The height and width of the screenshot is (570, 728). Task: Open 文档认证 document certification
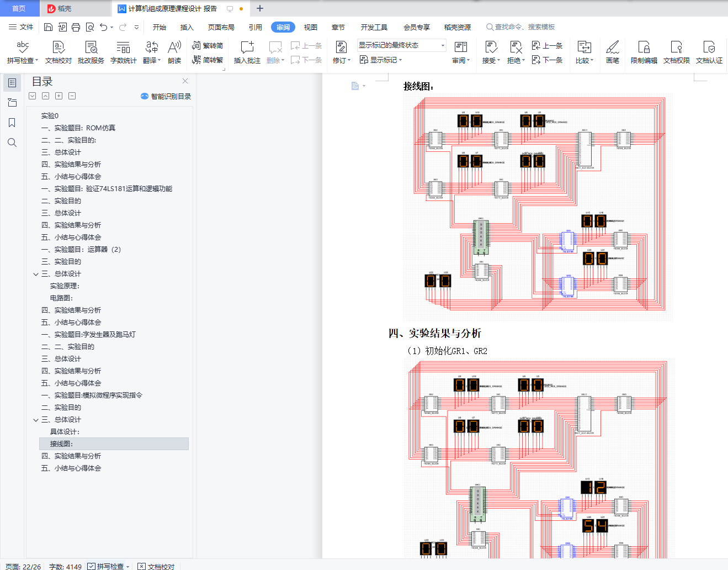coord(709,52)
